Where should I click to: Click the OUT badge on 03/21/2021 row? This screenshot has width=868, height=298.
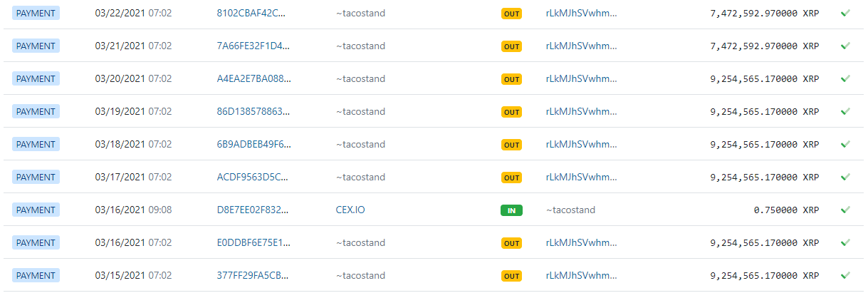pos(511,46)
